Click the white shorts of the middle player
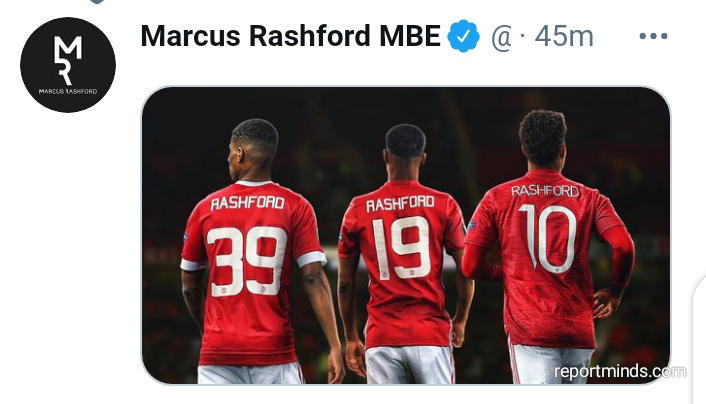This screenshot has width=706, height=404. 409,365
